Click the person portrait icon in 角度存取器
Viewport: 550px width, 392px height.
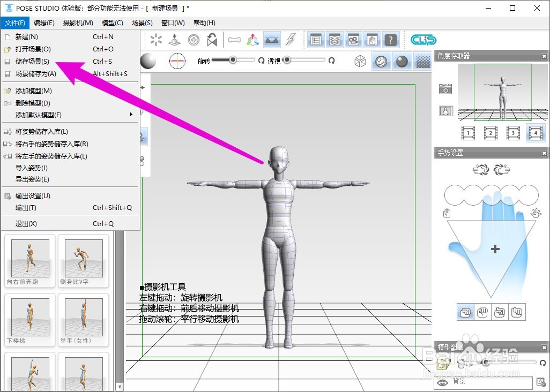coord(446,111)
